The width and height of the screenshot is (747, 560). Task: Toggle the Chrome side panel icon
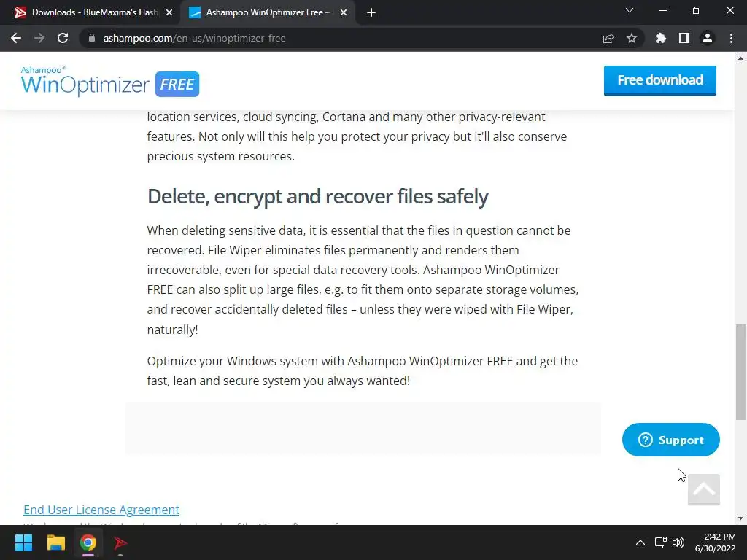[684, 38]
